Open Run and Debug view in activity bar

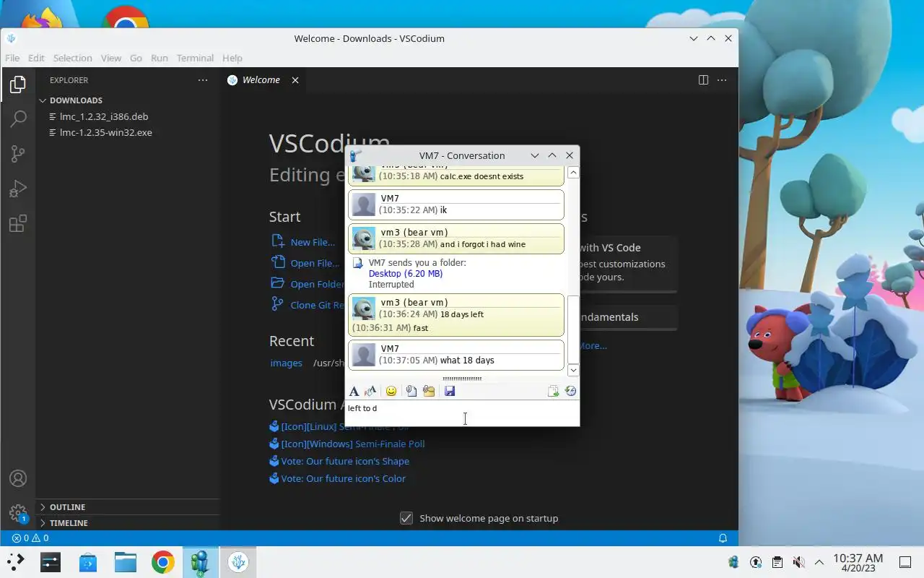(18, 189)
